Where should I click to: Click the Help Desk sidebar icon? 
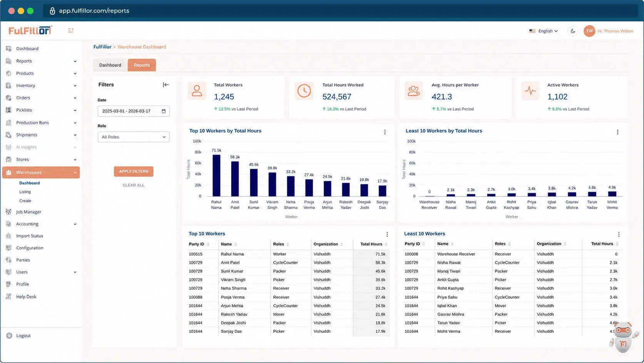point(8,297)
